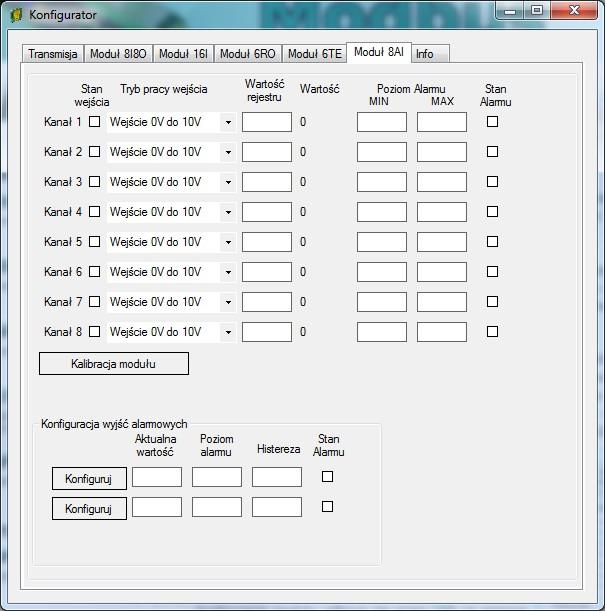Image resolution: width=605 pixels, height=611 pixels.
Task: Open Kanał 2 input mode dropdown
Action: coord(171,152)
